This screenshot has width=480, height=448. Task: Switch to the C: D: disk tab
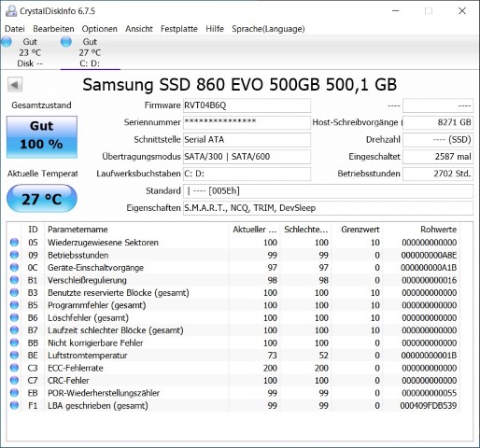(x=91, y=52)
